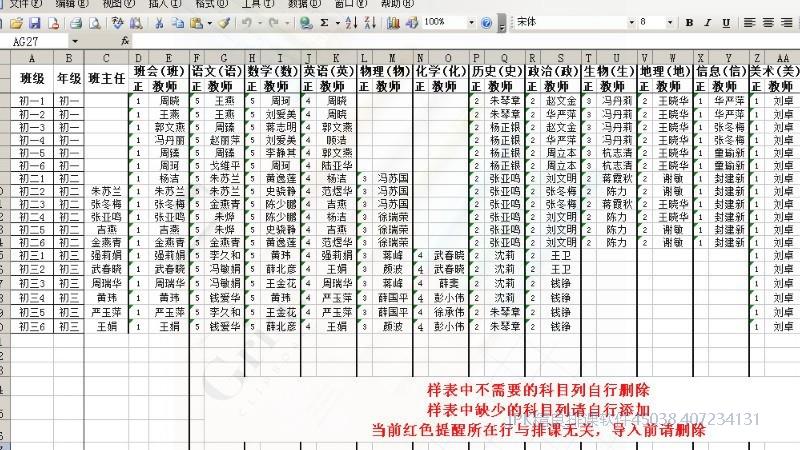Image resolution: width=800 pixels, height=450 pixels.
Task: Sort ascending with the A-Z icon
Action: (x=351, y=23)
